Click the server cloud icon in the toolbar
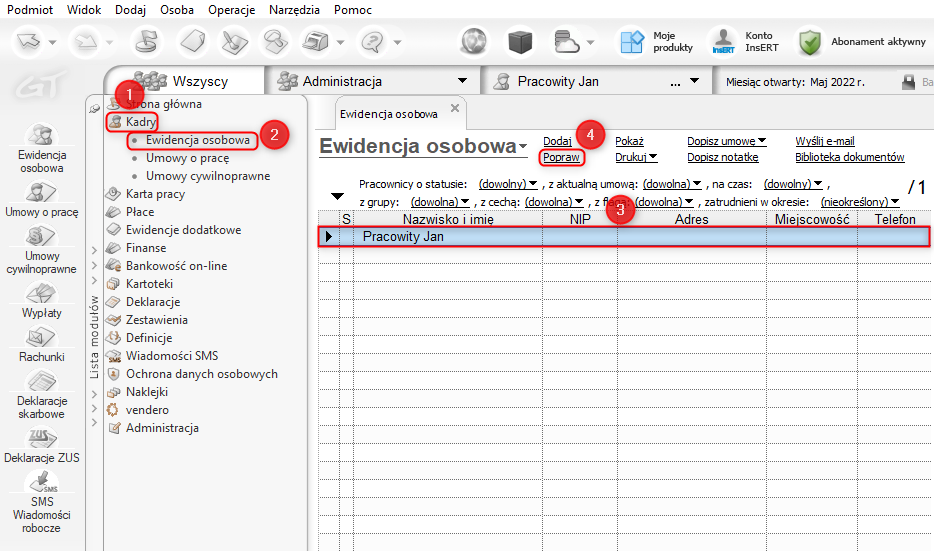934x551 pixels. pyautogui.click(x=565, y=42)
